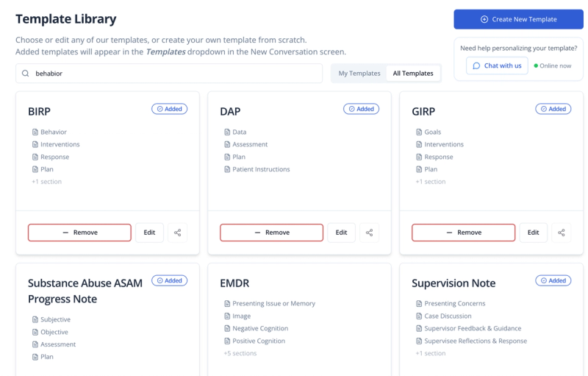Expand '+1 section' under Supervision Note
This screenshot has height=376, width=588.
point(431,353)
